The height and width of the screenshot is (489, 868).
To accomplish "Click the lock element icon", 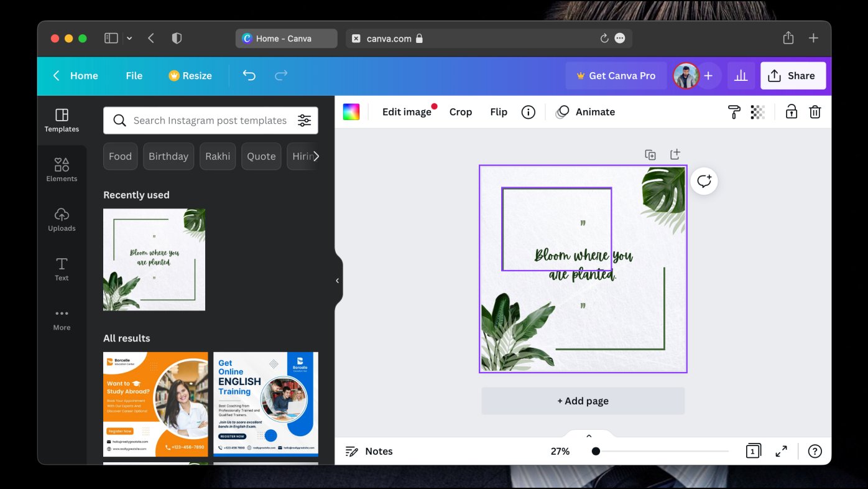I will [791, 112].
